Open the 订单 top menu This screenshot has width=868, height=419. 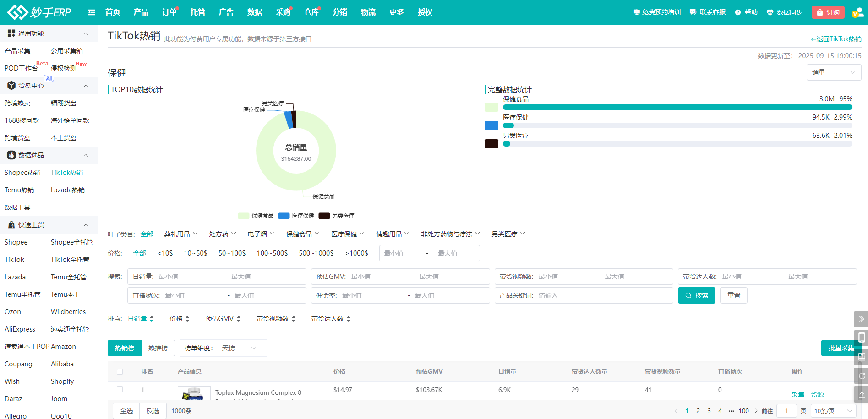click(169, 12)
